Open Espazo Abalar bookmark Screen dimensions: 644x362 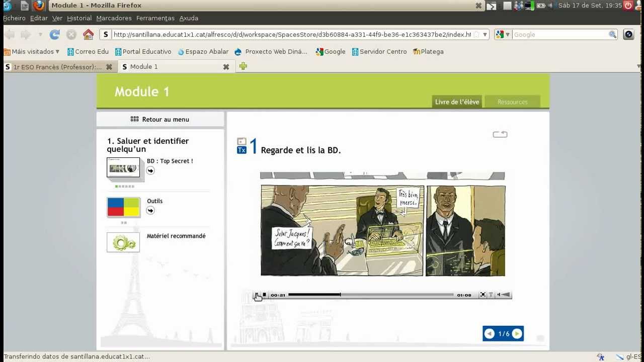pos(202,51)
